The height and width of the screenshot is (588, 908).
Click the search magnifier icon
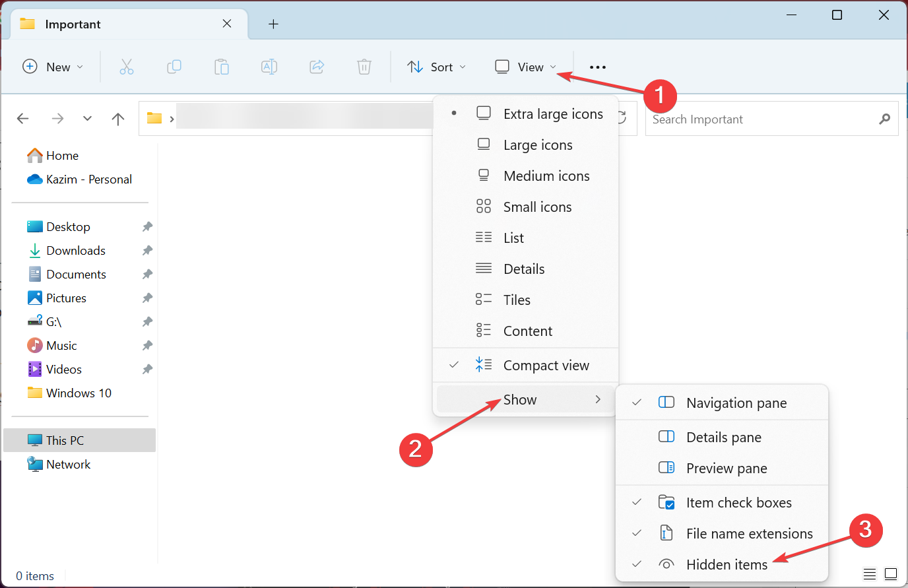coord(885,119)
